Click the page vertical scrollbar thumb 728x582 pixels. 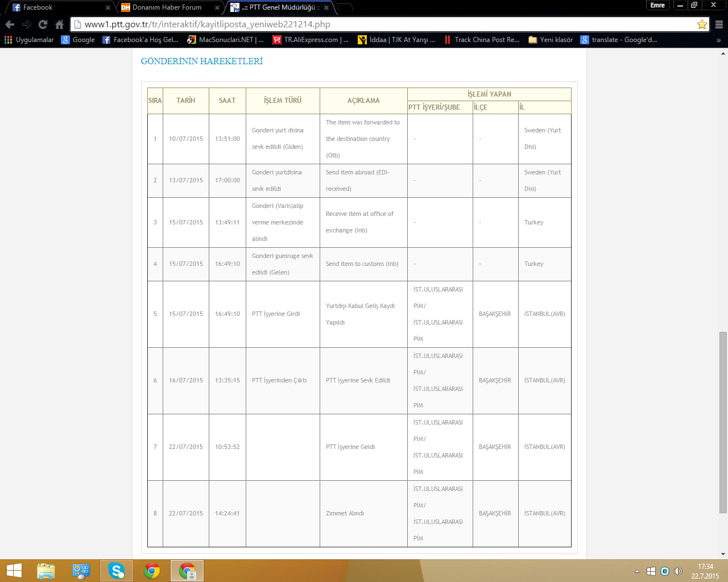coord(723,422)
